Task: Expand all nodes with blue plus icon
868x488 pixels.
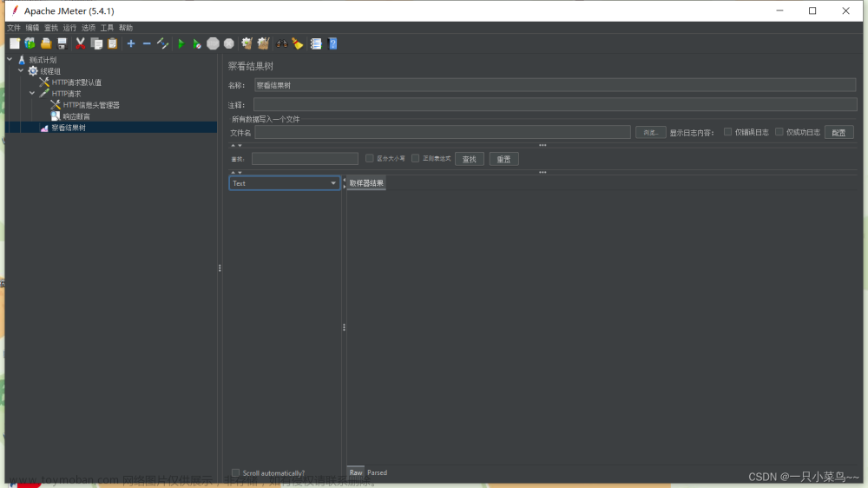Action: click(131, 43)
